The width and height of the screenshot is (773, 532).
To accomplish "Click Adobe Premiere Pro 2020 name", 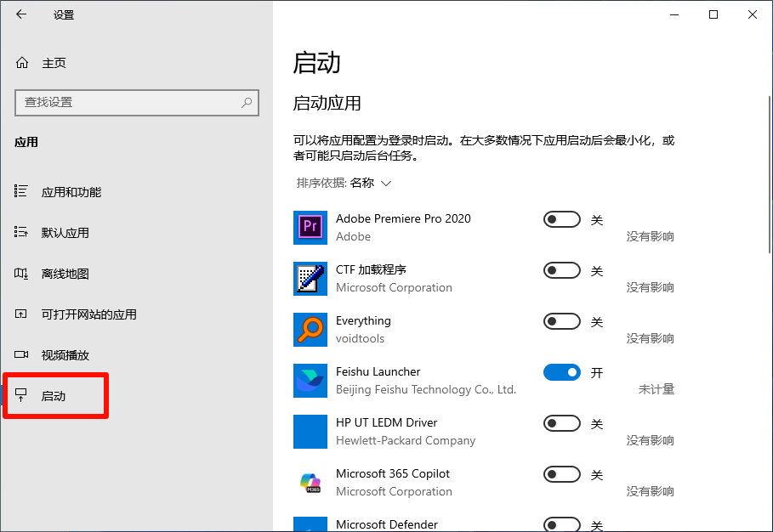I will (x=403, y=218).
